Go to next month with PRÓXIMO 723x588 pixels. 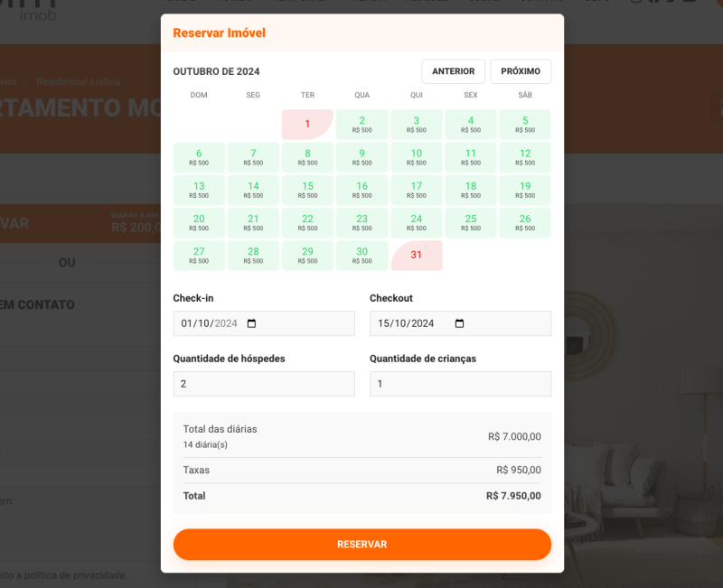(x=521, y=71)
